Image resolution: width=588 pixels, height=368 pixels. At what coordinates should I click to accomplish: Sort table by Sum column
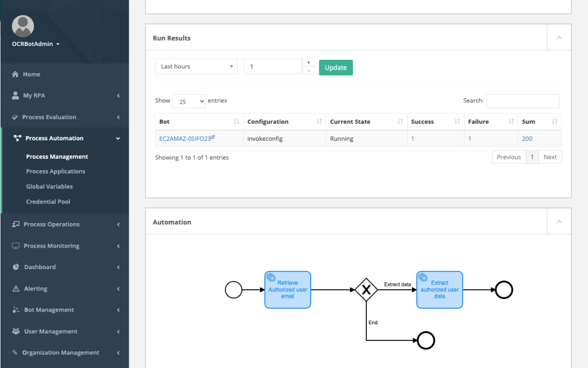point(540,122)
